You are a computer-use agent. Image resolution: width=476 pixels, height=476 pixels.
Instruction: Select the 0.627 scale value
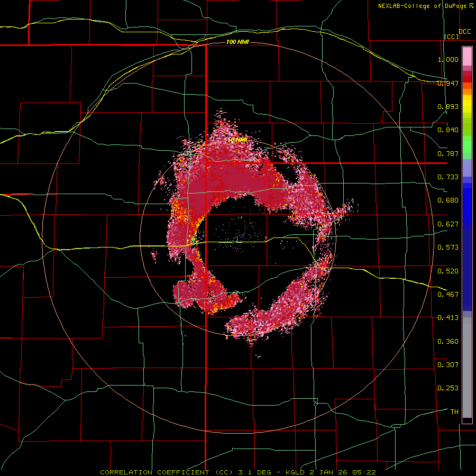coord(448,224)
